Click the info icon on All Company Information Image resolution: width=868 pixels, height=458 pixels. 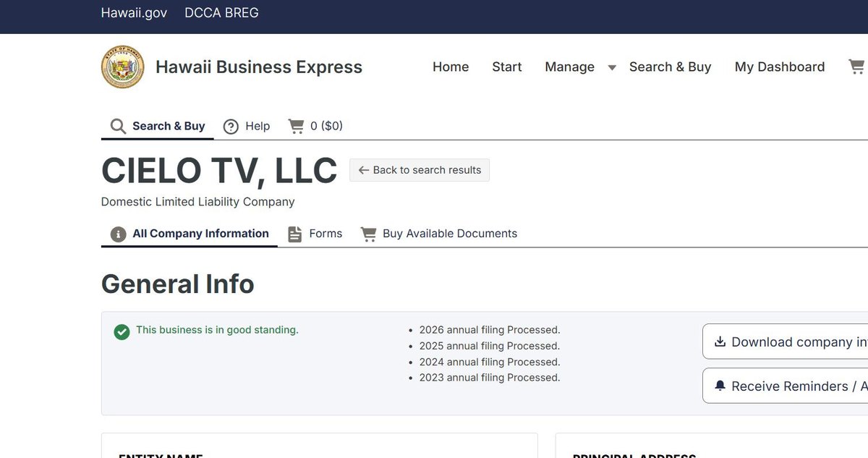click(118, 234)
